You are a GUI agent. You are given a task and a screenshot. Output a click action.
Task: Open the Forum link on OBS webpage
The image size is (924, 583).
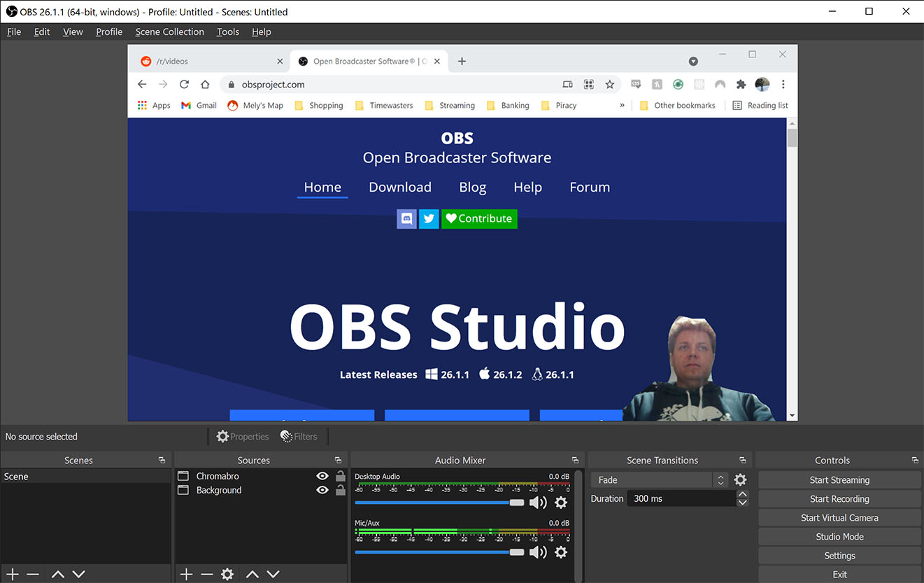tap(590, 187)
